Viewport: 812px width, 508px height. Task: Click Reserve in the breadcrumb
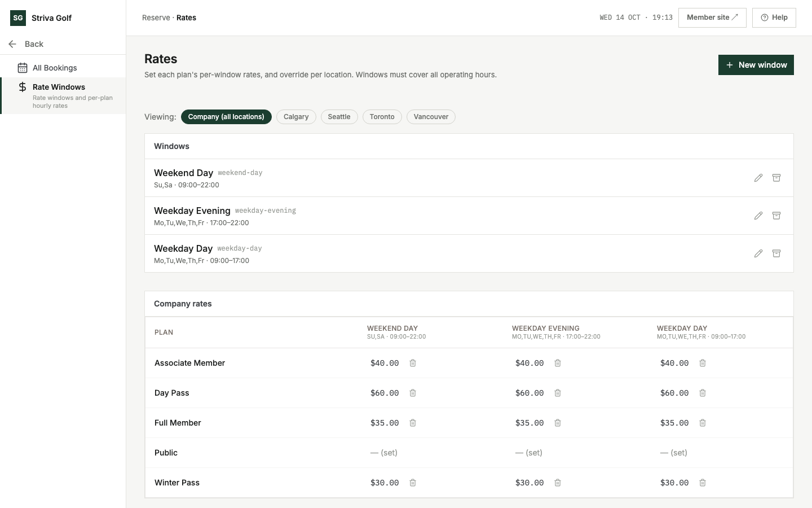[156, 17]
